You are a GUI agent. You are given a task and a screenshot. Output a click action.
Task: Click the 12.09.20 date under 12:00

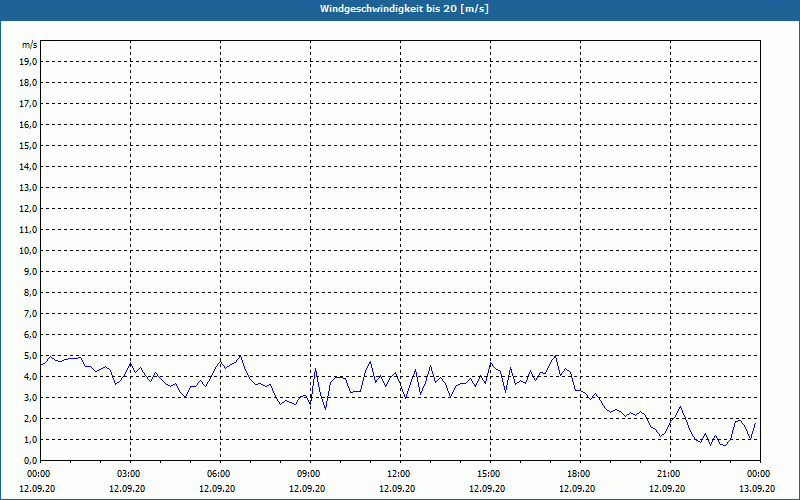pyautogui.click(x=397, y=488)
